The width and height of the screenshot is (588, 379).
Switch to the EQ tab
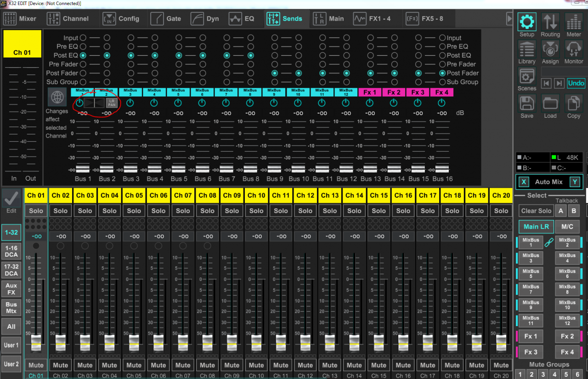click(242, 19)
